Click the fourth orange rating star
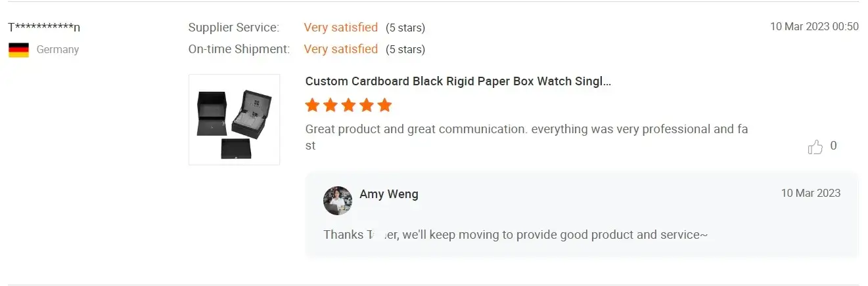Image resolution: width=868 pixels, height=286 pixels. [367, 105]
